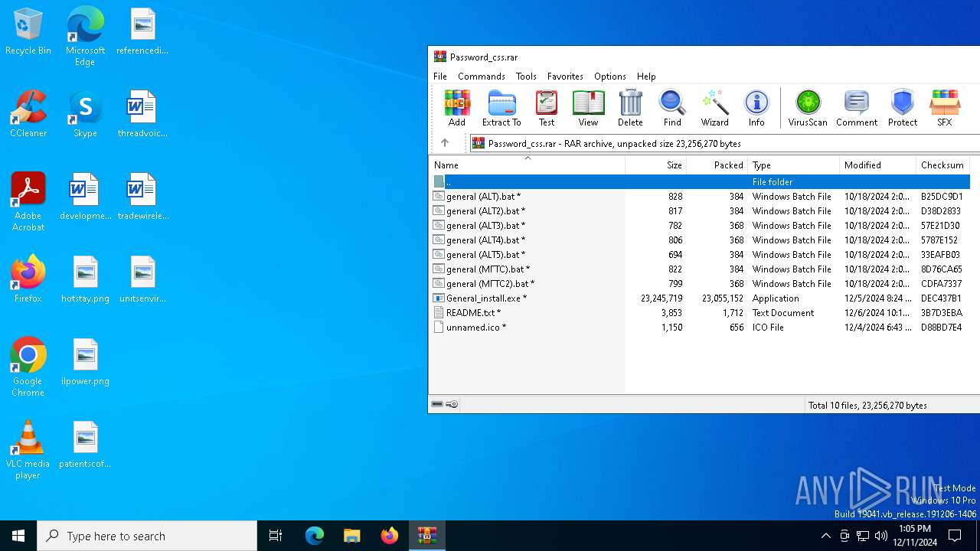
Task: Select general (ALT).bat file
Action: pos(700,197)
